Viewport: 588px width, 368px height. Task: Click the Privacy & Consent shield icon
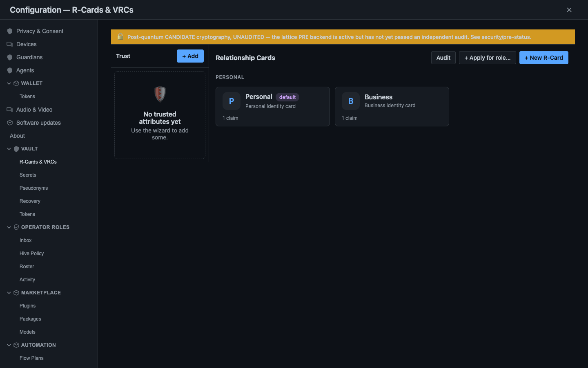click(x=10, y=31)
